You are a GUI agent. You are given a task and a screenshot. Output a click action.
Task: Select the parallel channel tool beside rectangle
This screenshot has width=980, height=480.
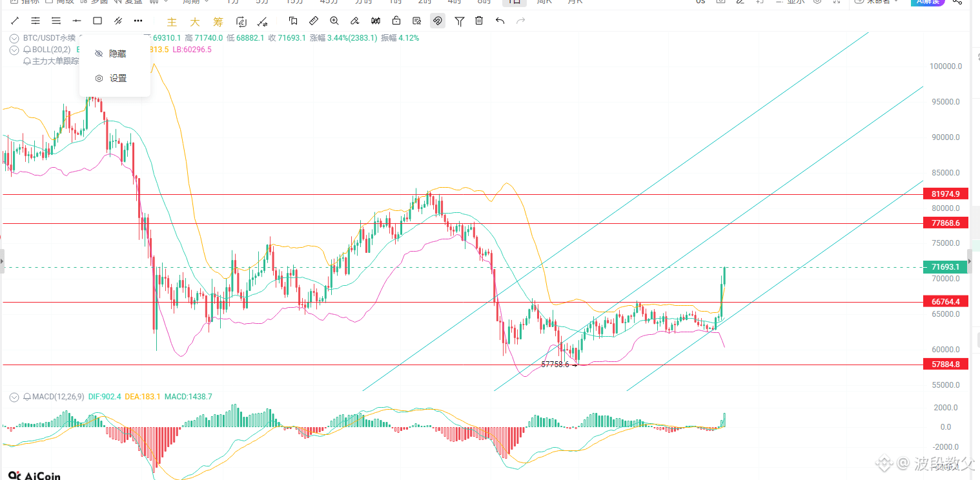tap(118, 21)
